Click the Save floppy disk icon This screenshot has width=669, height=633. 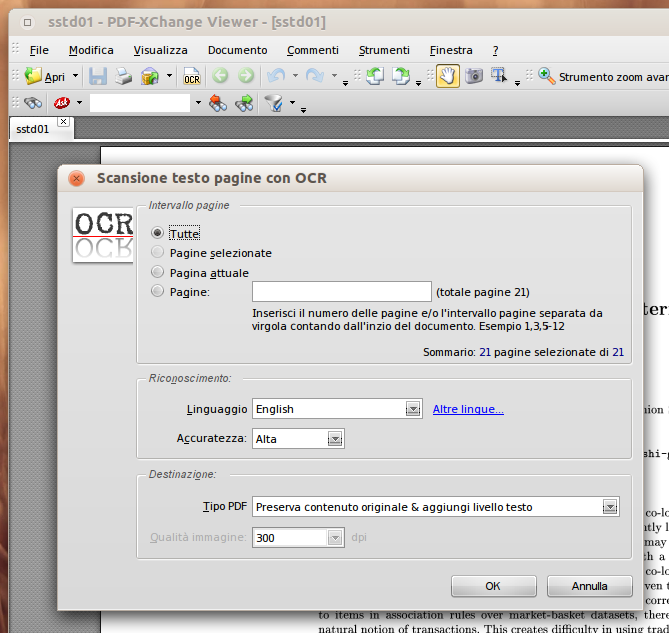[97, 76]
